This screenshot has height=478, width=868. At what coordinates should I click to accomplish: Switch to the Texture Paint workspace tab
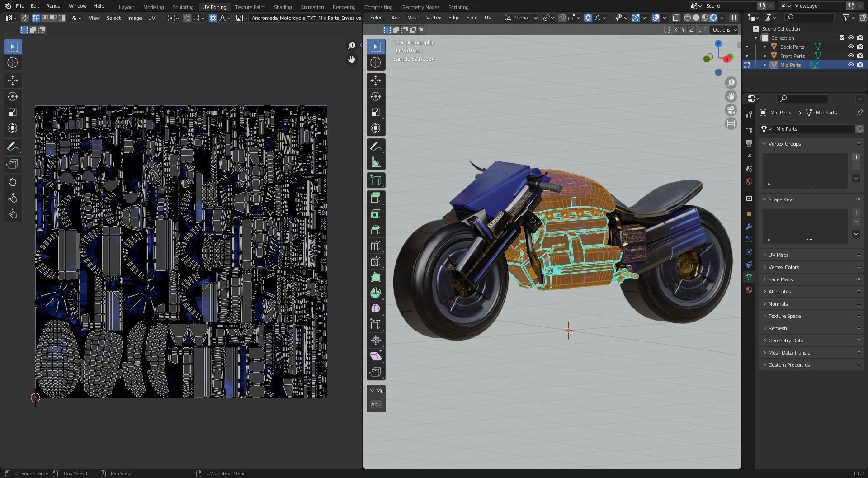[x=250, y=7]
